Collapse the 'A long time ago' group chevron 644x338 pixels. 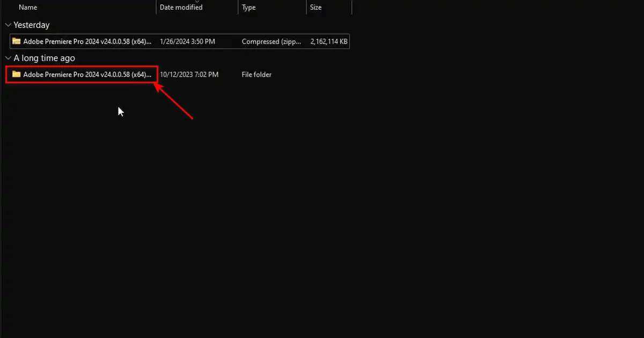[x=8, y=58]
